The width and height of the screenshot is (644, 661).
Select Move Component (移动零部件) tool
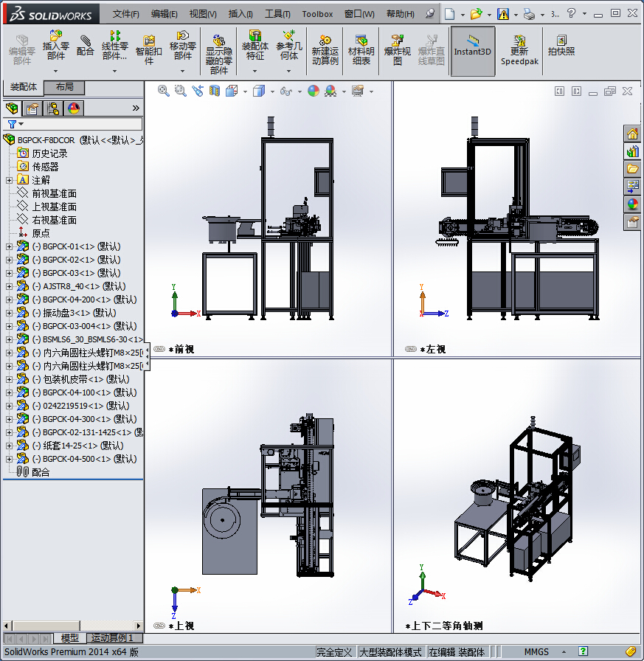[x=182, y=46]
